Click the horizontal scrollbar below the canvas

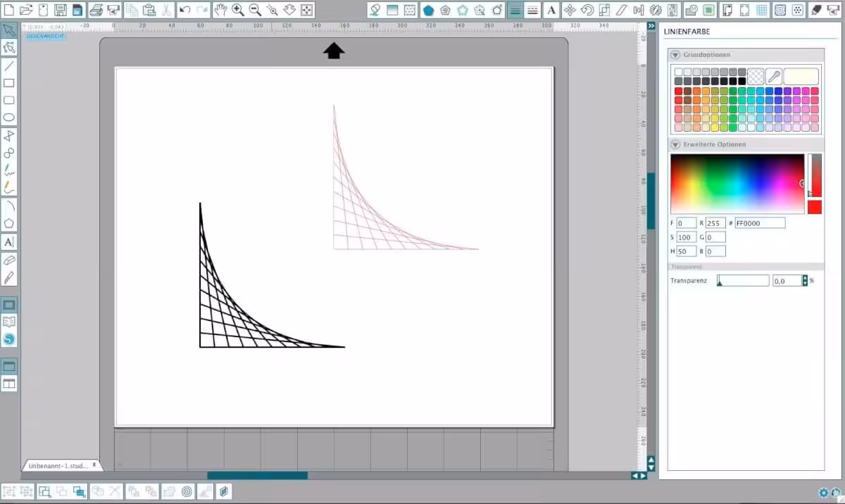coord(257,476)
